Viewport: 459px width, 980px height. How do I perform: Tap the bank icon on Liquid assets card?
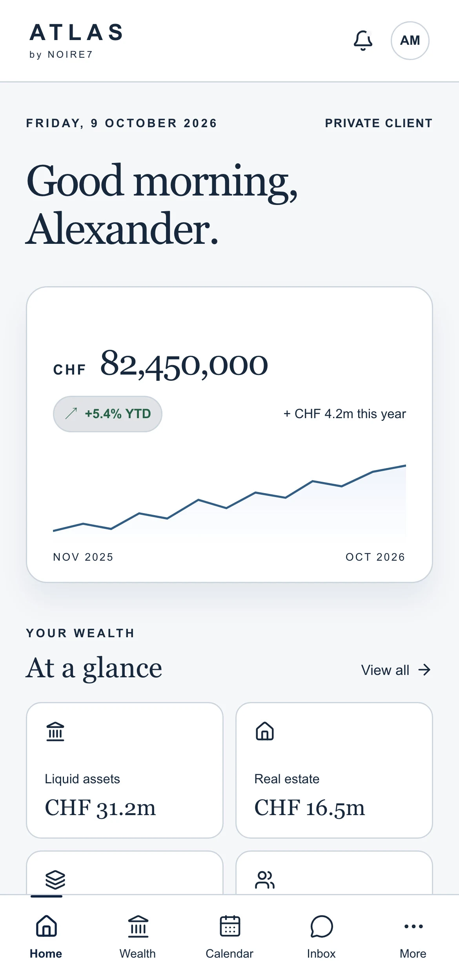click(55, 731)
